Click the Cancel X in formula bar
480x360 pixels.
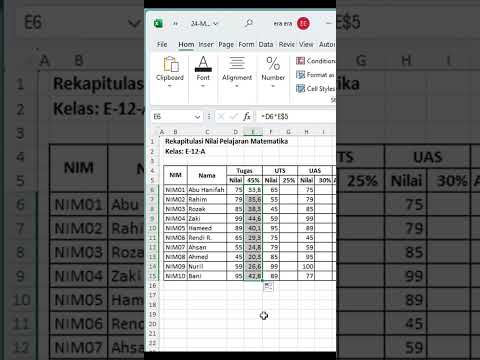tap(221, 116)
